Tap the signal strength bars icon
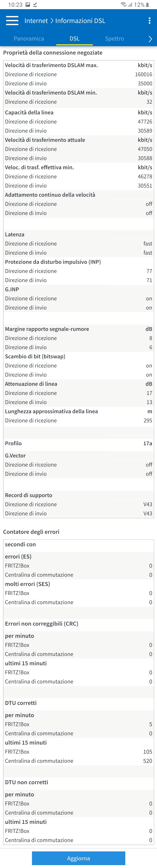 [x=130, y=5]
